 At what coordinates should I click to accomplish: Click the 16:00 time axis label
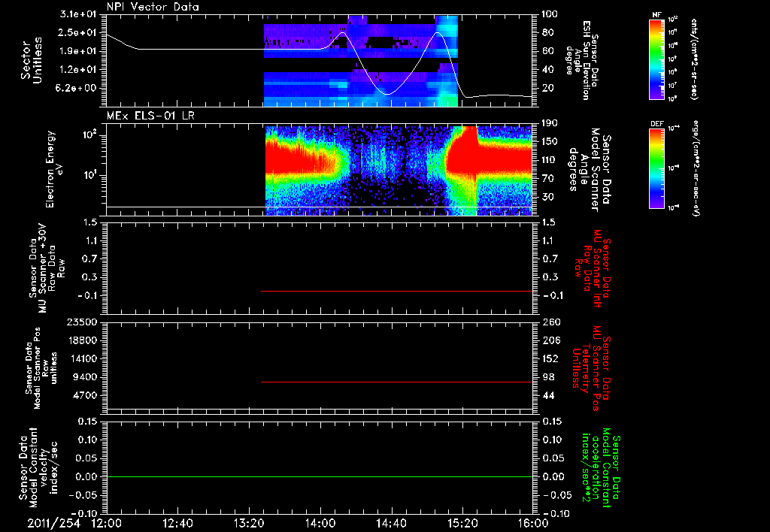[x=533, y=524]
